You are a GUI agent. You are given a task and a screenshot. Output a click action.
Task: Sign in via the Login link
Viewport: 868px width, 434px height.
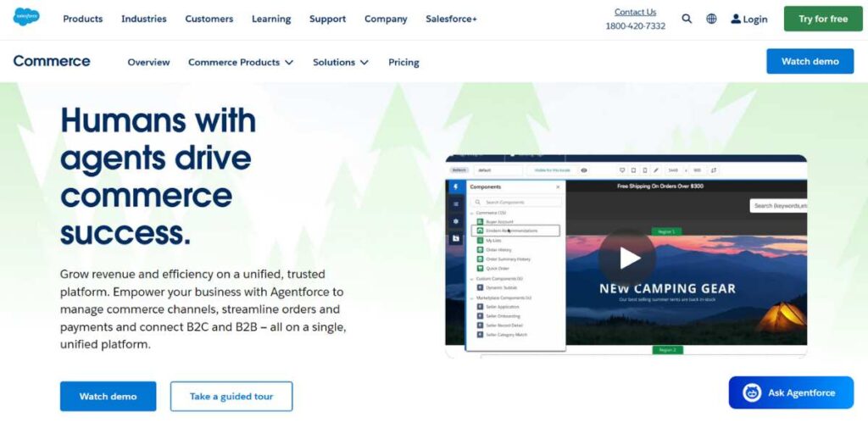click(749, 19)
